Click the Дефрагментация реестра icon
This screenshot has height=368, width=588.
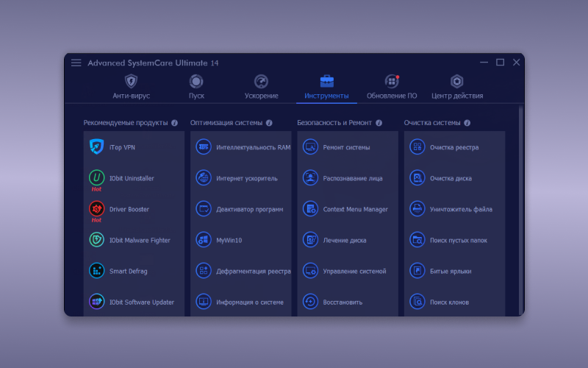[x=204, y=270]
